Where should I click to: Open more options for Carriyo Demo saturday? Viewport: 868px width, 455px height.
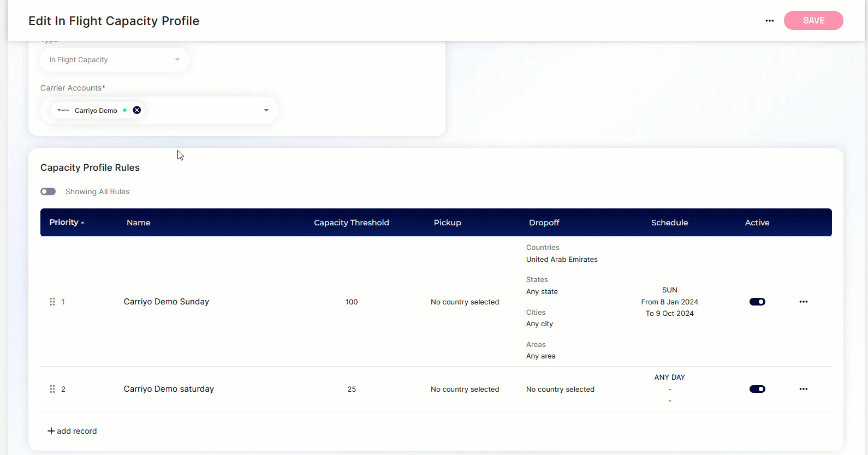(803, 389)
